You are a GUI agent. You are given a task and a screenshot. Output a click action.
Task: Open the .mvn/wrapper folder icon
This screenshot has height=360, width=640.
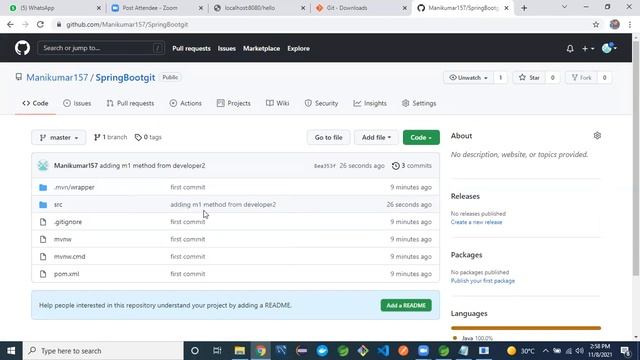[x=43, y=187]
